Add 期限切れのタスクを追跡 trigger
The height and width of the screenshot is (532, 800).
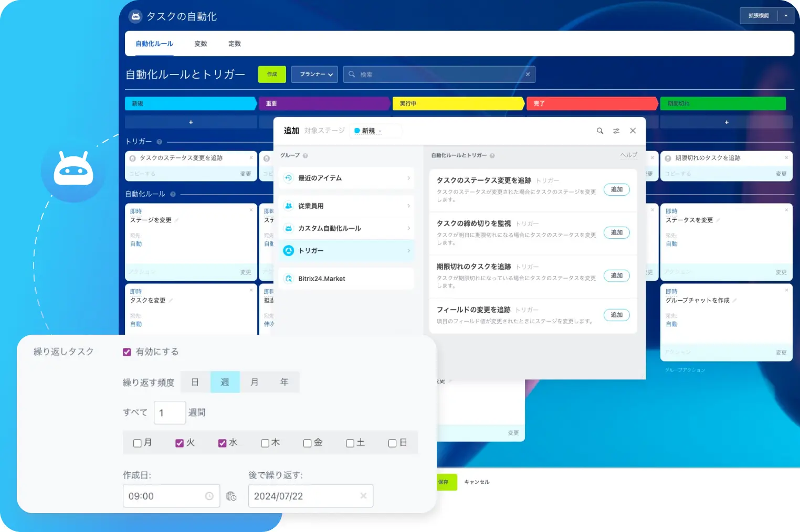(x=616, y=275)
